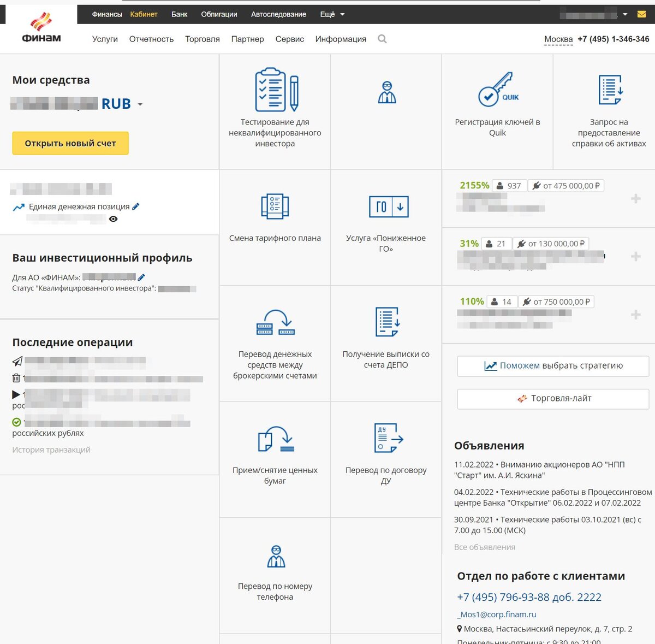Click the от 750 000,00 ₽ badge
Image resolution: width=655 pixels, height=644 pixels.
[x=557, y=302]
